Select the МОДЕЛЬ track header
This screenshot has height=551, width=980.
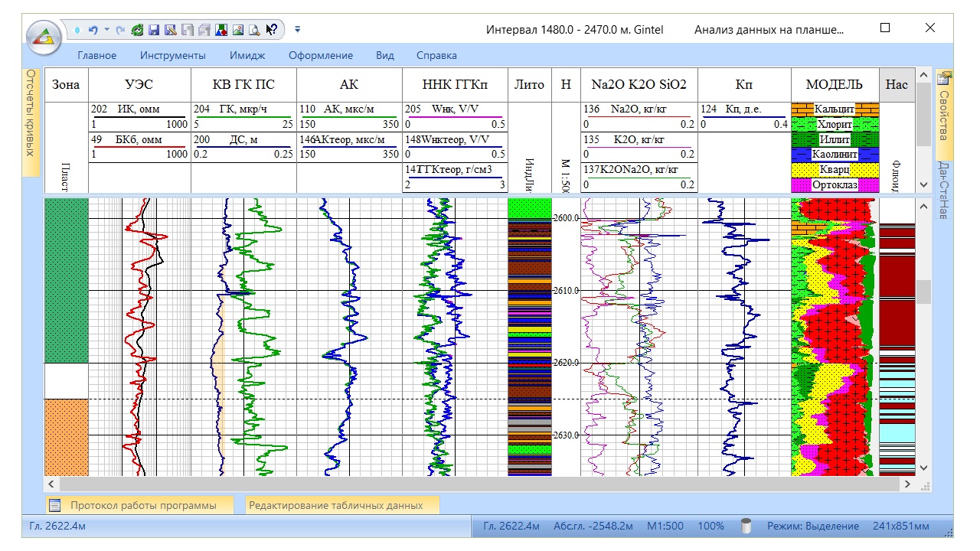coord(834,85)
